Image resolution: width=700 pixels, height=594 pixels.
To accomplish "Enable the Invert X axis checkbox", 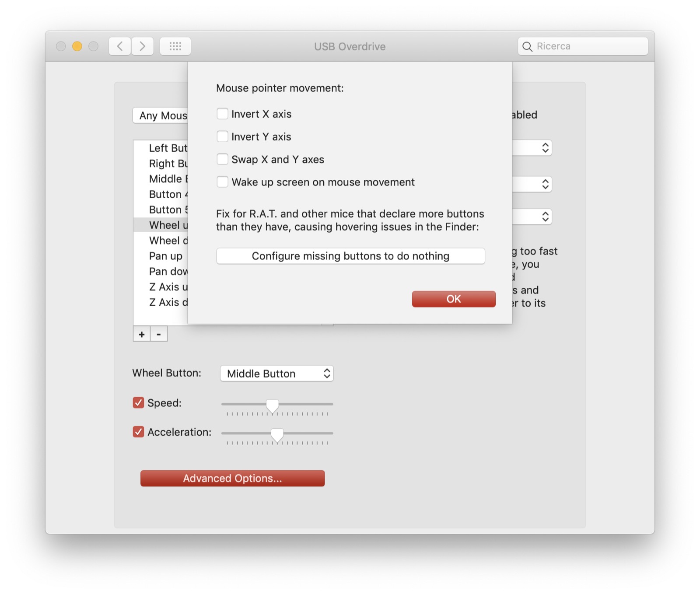I will point(222,114).
